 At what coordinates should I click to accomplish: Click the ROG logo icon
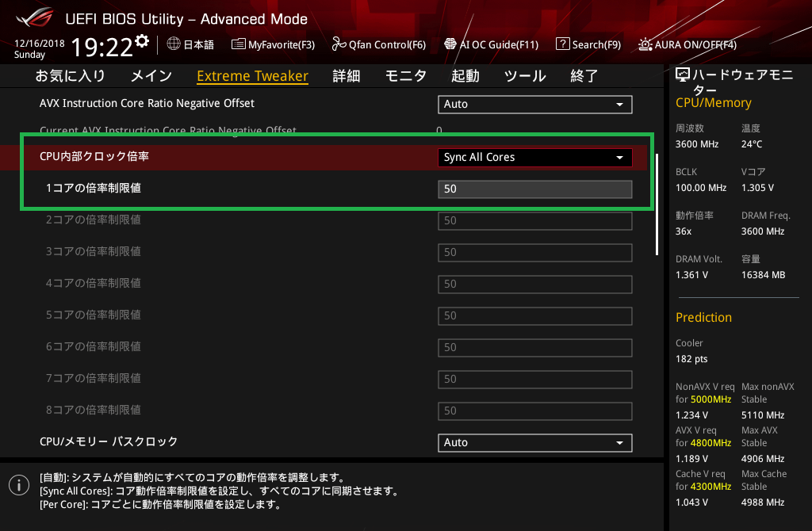pos(35,18)
